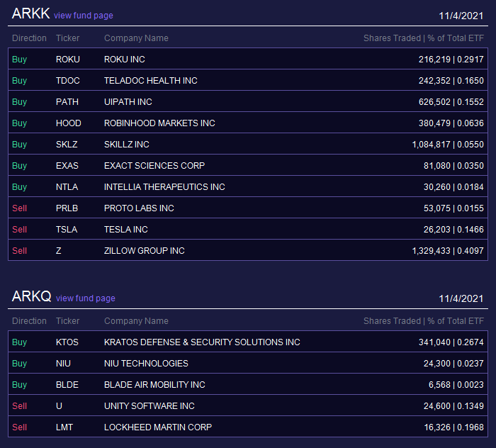Select the U ticker for Unity

click(59, 405)
